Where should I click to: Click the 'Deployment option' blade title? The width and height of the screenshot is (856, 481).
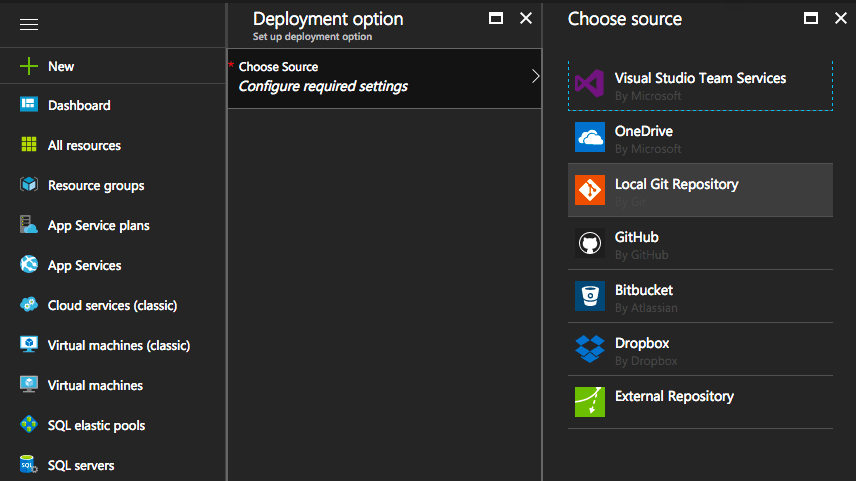[x=328, y=19]
